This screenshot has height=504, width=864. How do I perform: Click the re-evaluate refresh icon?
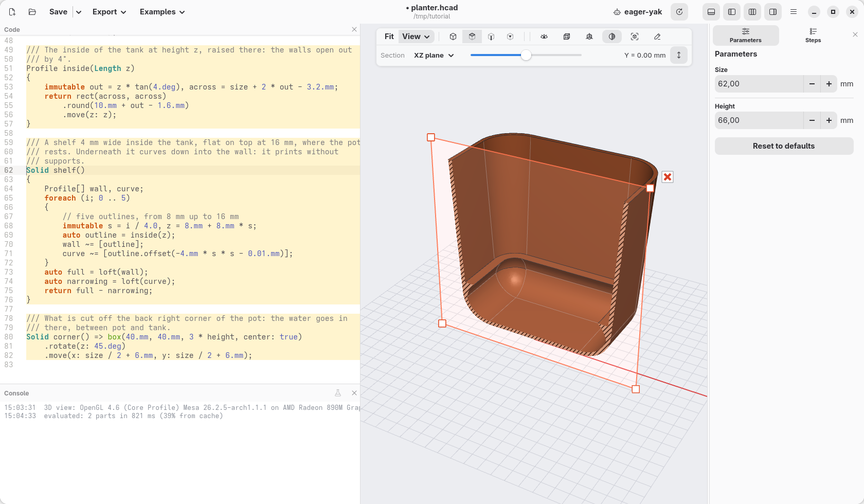click(679, 12)
